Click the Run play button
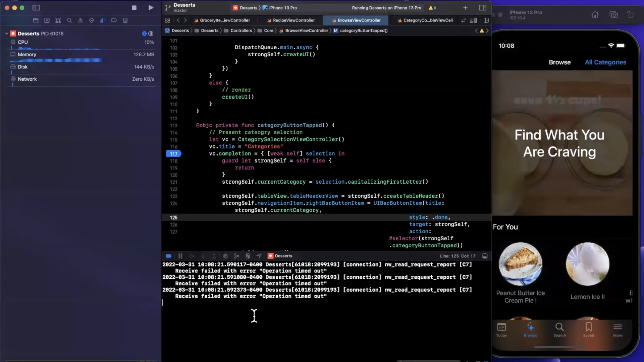644x362 pixels. (151, 8)
